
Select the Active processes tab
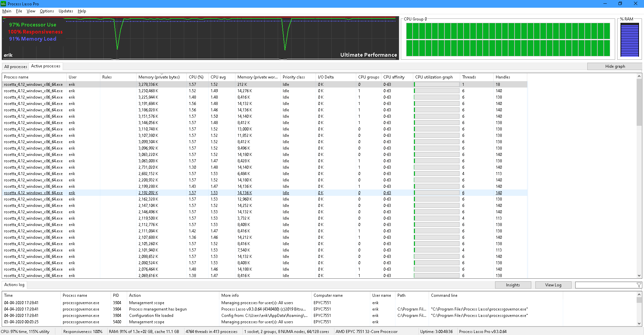pyautogui.click(x=46, y=66)
